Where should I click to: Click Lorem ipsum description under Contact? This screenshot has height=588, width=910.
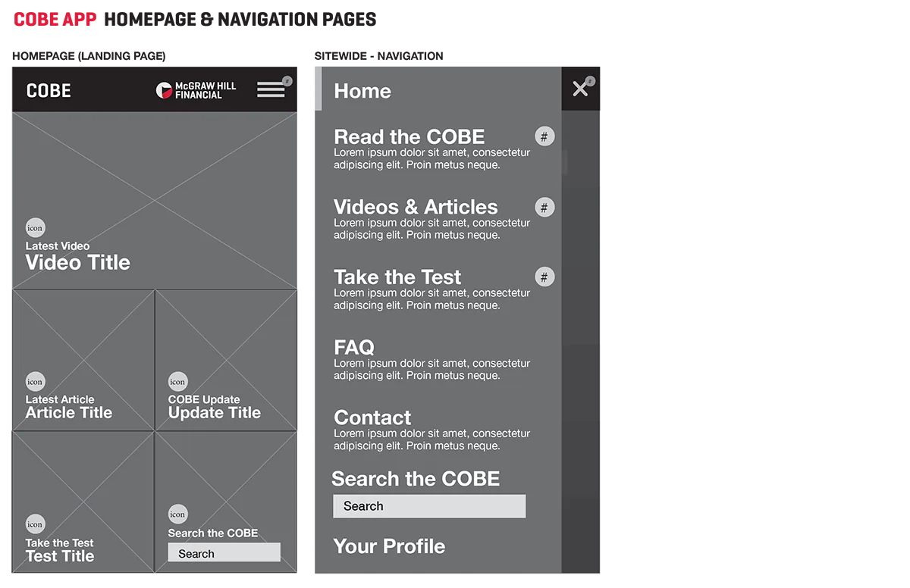pyautogui.click(x=432, y=439)
